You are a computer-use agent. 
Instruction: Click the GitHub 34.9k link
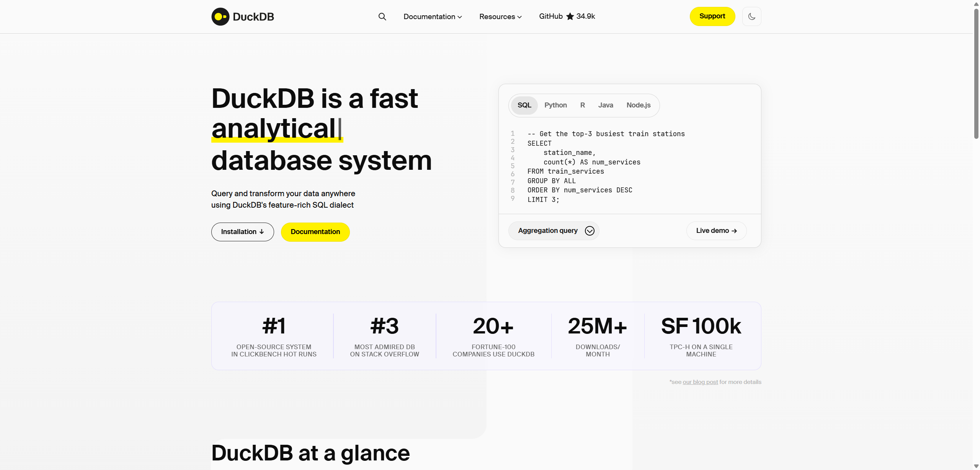[x=551, y=16]
